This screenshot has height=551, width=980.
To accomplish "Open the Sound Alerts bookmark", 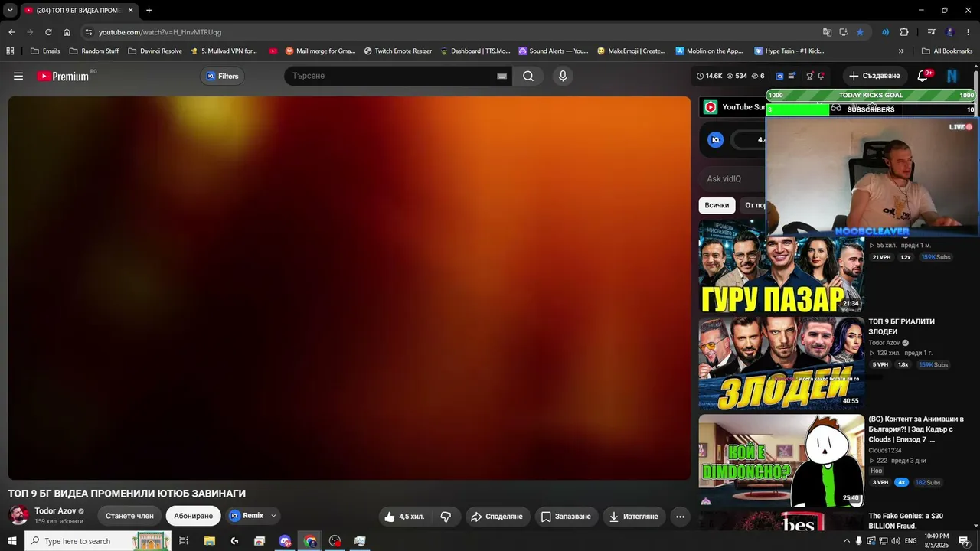I will (553, 51).
